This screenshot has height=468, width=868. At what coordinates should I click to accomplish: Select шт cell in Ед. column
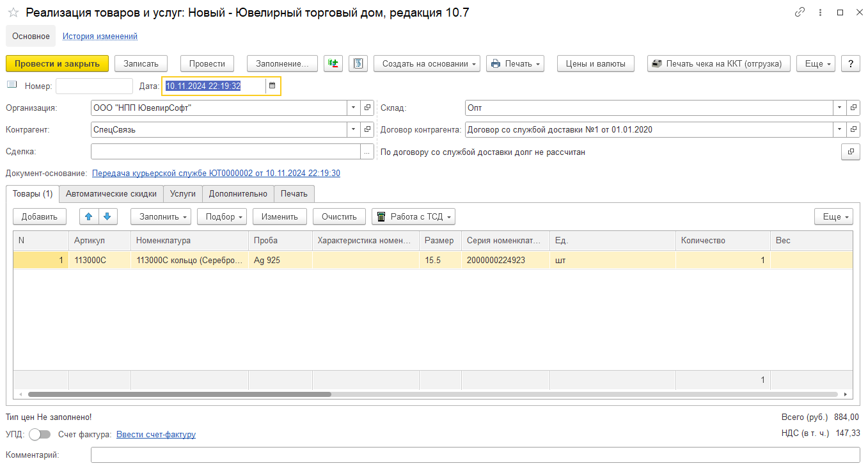tap(613, 261)
